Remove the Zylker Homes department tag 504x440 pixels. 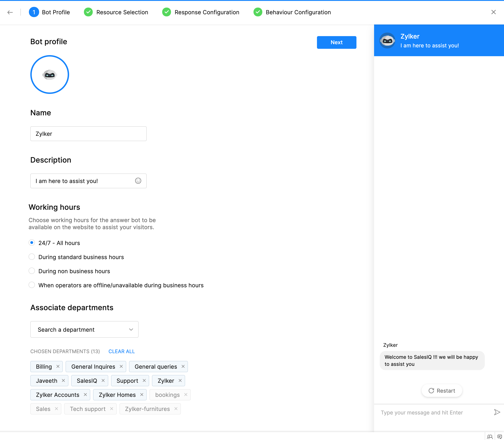[142, 395]
